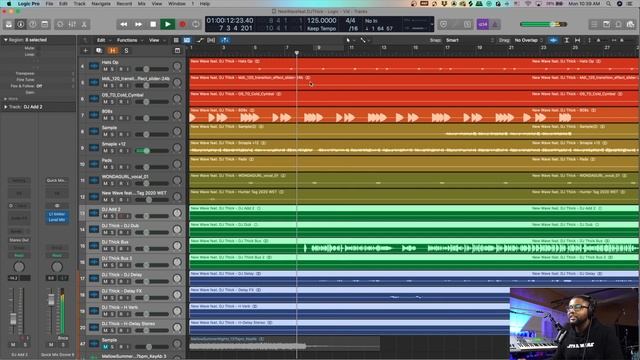
Task: Click the green Play button
Action: tap(168, 24)
